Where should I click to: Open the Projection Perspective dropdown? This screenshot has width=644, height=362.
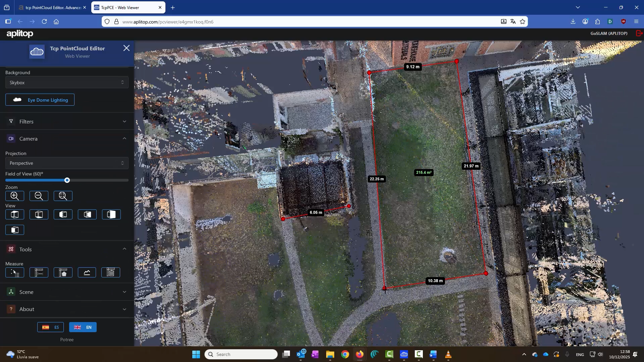pyautogui.click(x=66, y=163)
